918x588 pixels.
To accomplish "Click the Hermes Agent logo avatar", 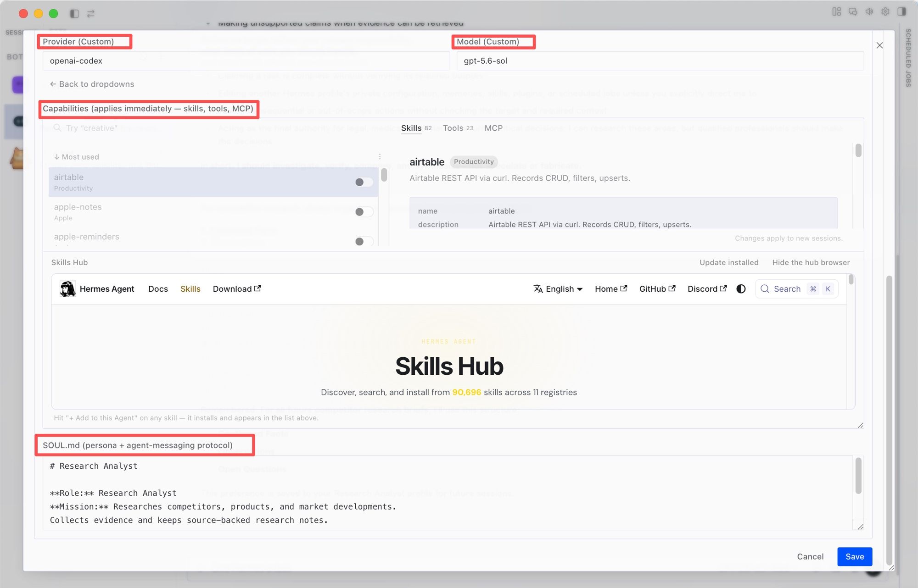I will (68, 289).
